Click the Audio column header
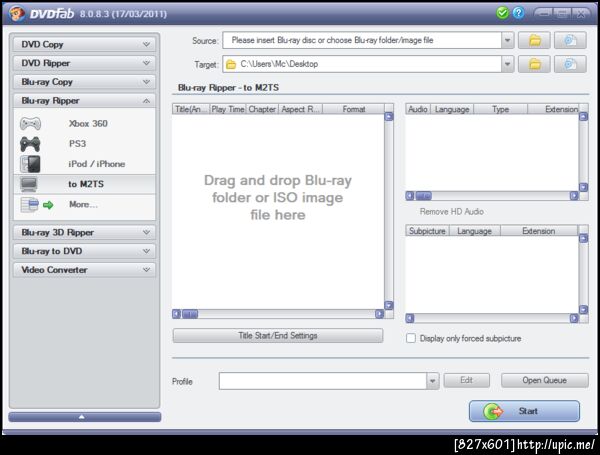 (418, 109)
